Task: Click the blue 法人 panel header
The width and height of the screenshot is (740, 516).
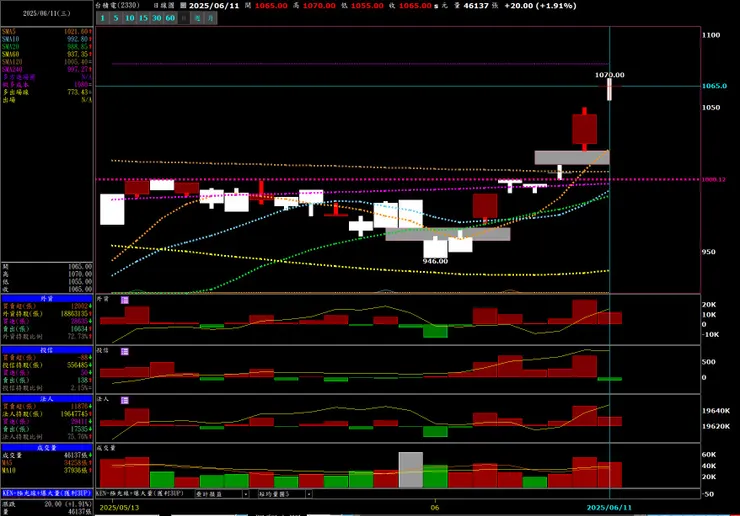Action: coord(47,399)
